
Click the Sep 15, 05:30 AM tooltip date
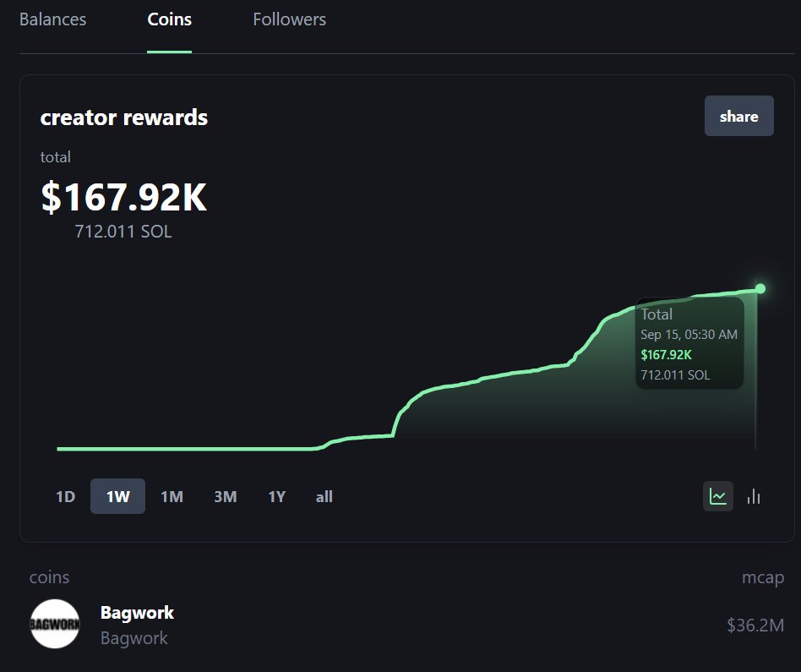click(x=689, y=334)
